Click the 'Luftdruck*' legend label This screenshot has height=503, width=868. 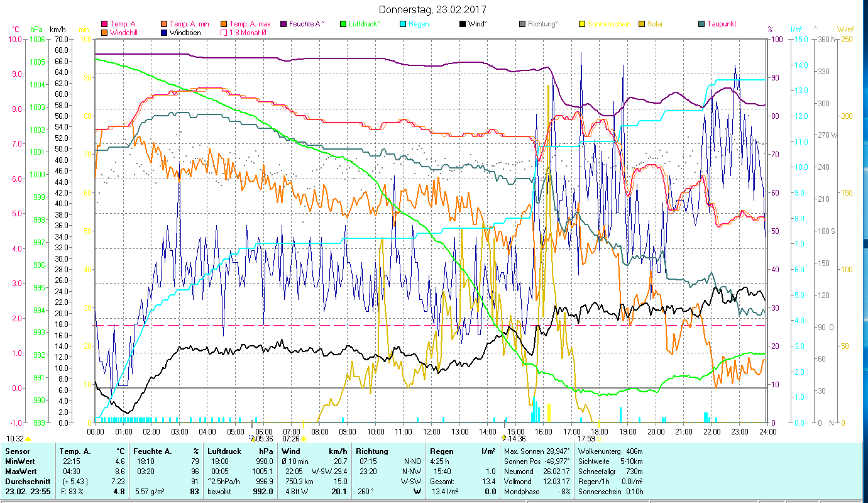point(364,24)
